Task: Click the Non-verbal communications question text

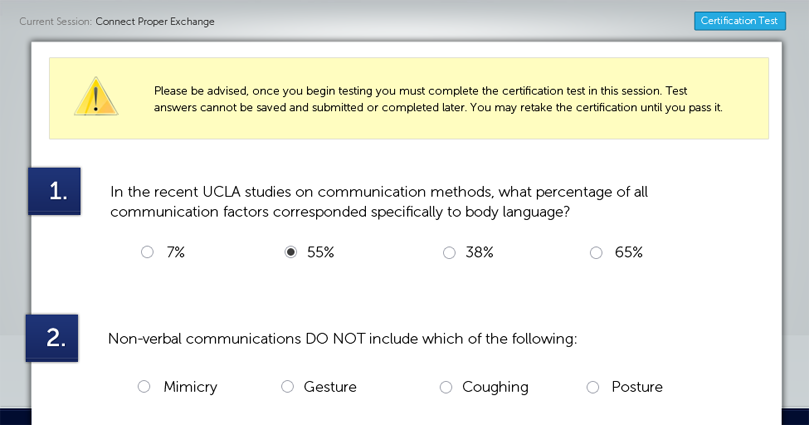Action: tap(342, 339)
